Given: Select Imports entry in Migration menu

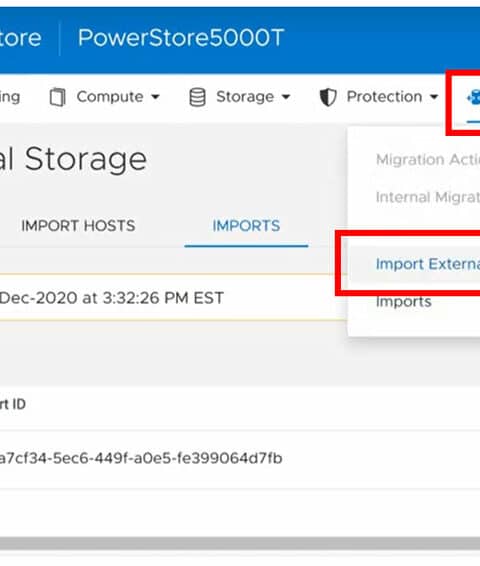Looking at the screenshot, I should pos(403,301).
